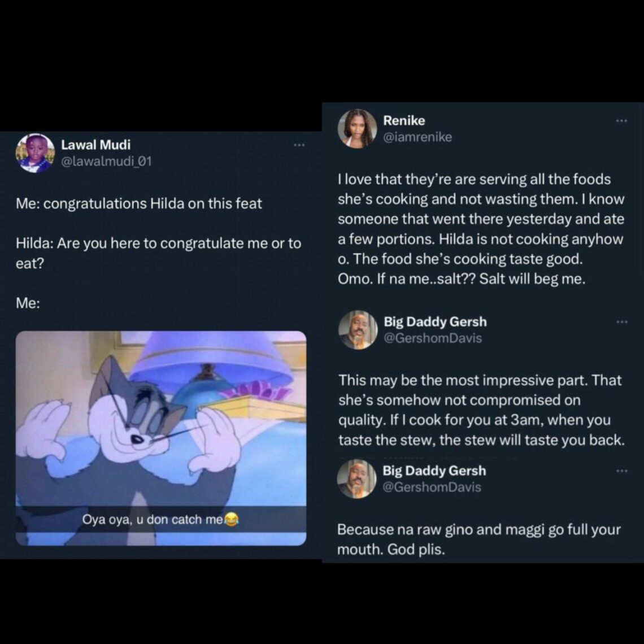
Task: Click the Renike display name
Action: coord(404,121)
